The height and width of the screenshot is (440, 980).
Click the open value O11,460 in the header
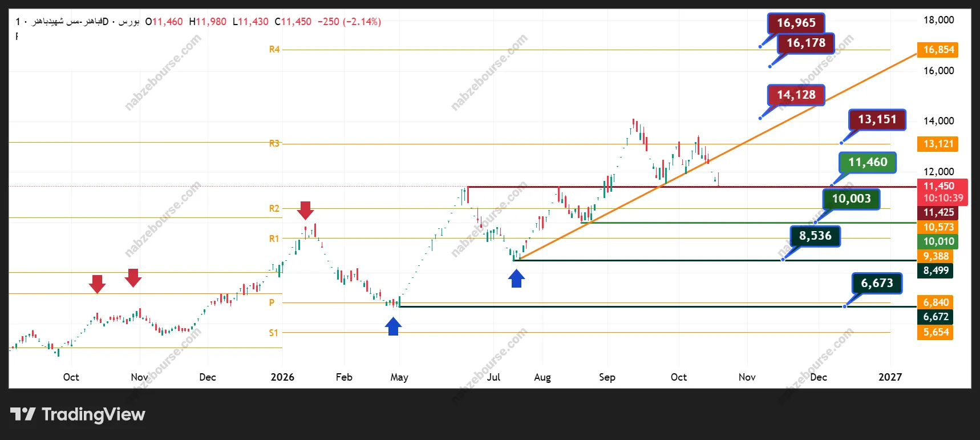coord(164,22)
